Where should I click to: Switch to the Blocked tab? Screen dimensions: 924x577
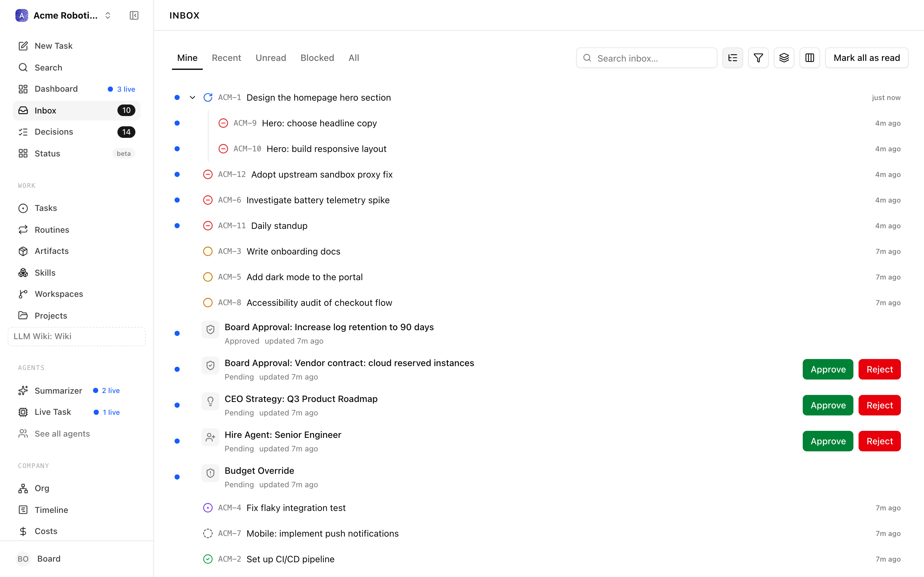tap(317, 58)
